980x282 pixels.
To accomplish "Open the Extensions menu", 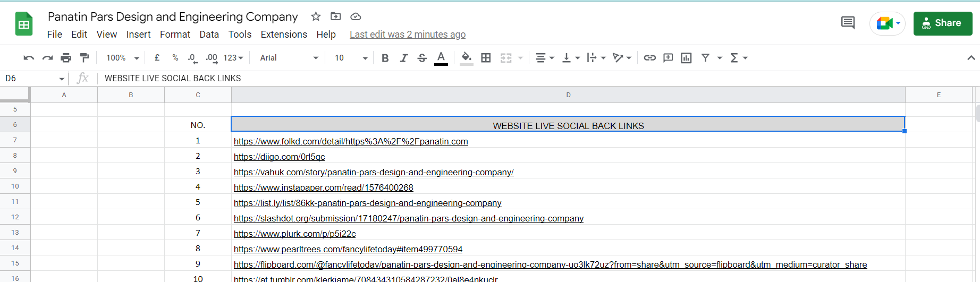I will 284,35.
